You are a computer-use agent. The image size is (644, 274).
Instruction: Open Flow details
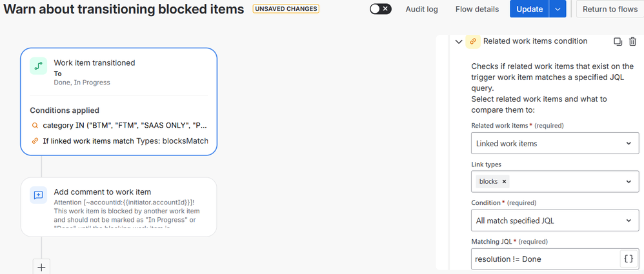[x=477, y=9]
